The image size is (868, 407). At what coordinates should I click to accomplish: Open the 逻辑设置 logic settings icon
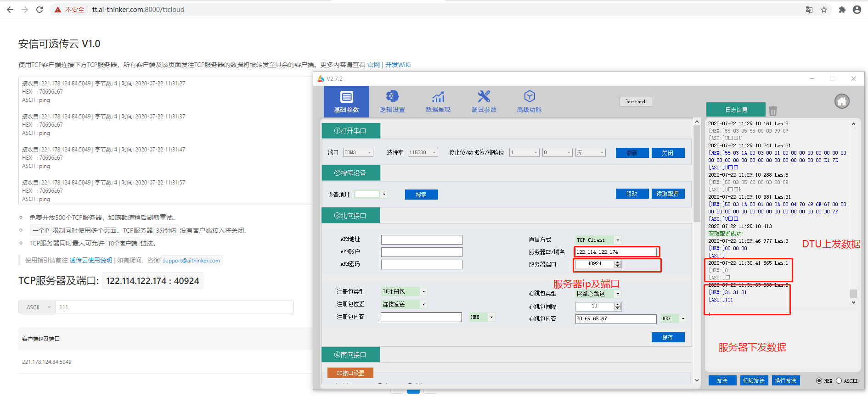point(392,96)
